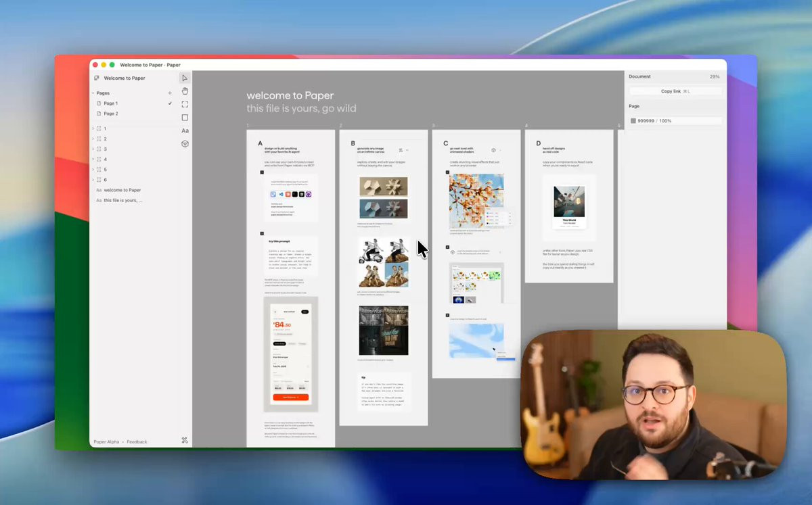
Task: Collapse the Pages section
Action: click(x=93, y=93)
